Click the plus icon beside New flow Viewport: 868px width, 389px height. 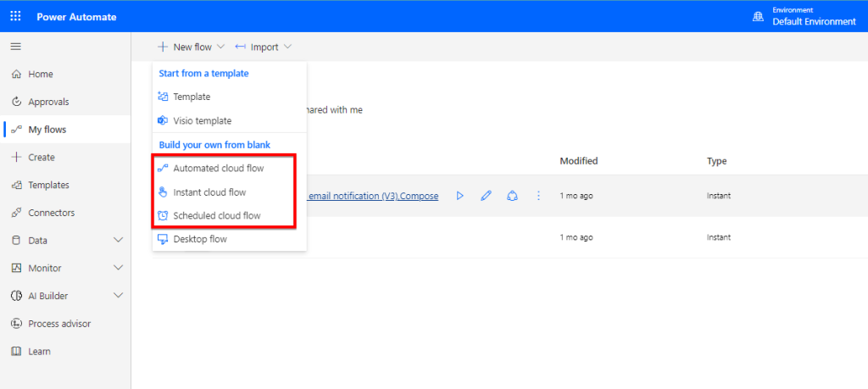click(x=162, y=47)
